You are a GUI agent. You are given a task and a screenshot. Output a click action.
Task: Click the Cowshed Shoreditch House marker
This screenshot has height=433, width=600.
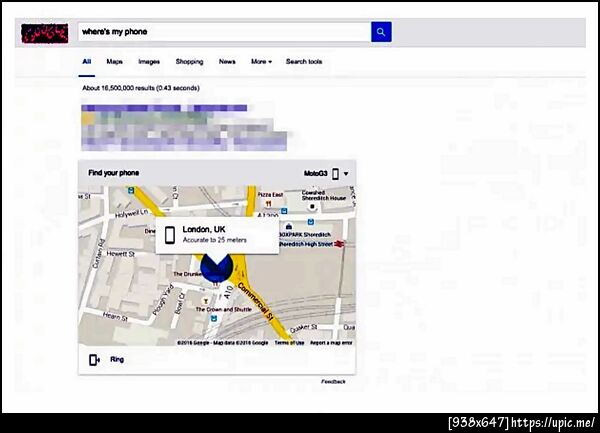coord(312,207)
